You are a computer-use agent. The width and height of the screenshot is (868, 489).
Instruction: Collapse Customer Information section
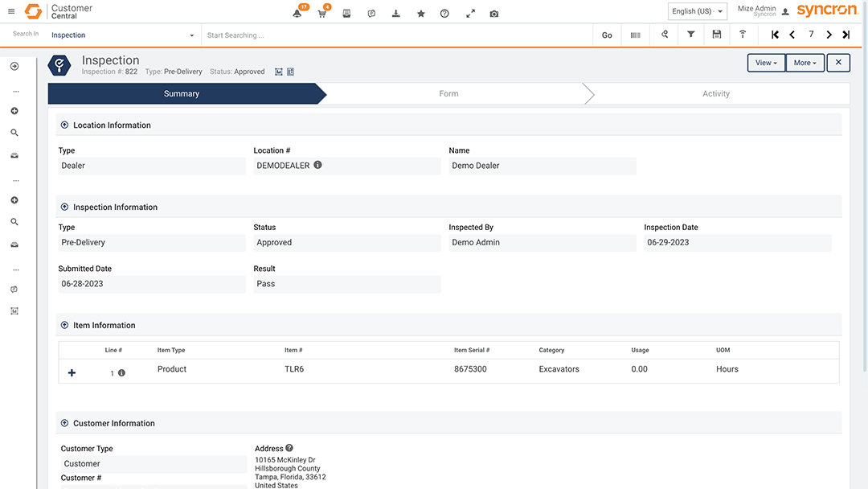(x=64, y=423)
